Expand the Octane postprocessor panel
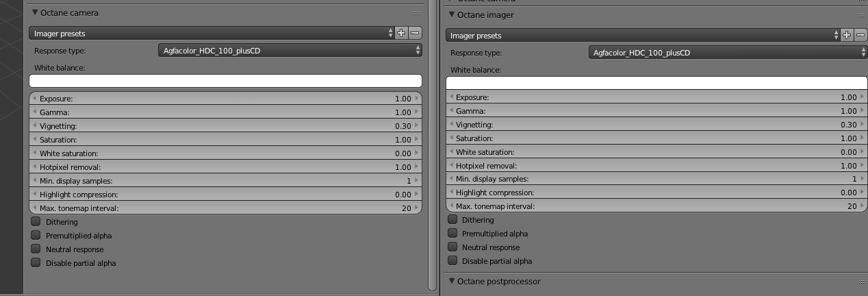Viewport: 868px width, 296px height. [x=452, y=281]
